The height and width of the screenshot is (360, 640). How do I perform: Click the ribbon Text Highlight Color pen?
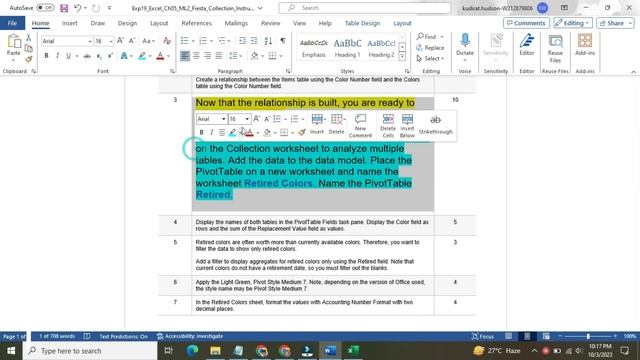coord(142,56)
